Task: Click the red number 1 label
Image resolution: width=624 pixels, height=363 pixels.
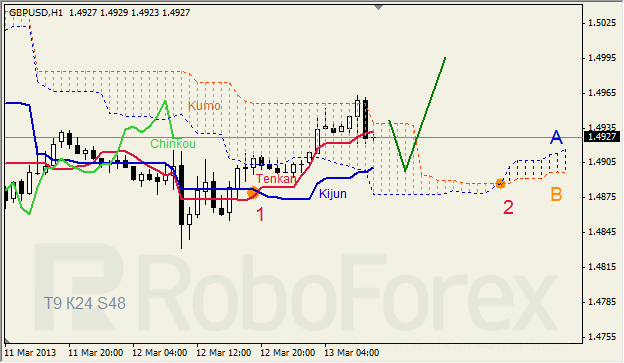Action: point(260,215)
